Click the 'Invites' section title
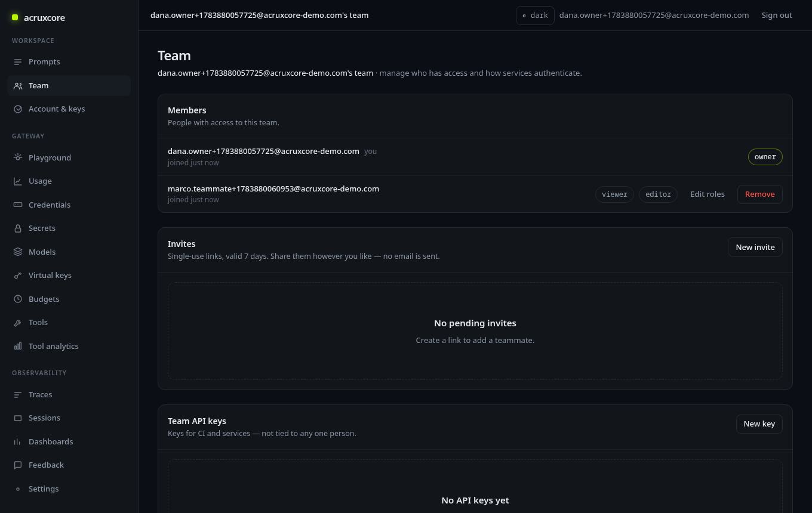The image size is (812, 513). (182, 244)
